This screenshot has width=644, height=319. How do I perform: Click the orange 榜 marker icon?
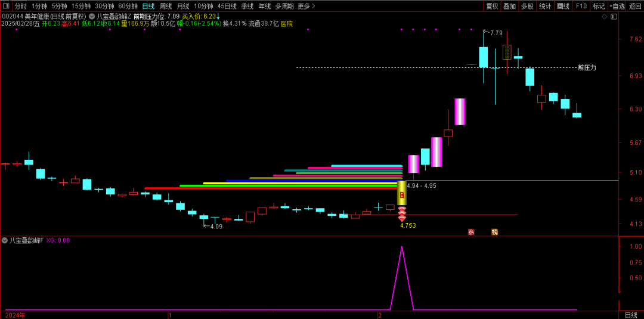coord(494,232)
